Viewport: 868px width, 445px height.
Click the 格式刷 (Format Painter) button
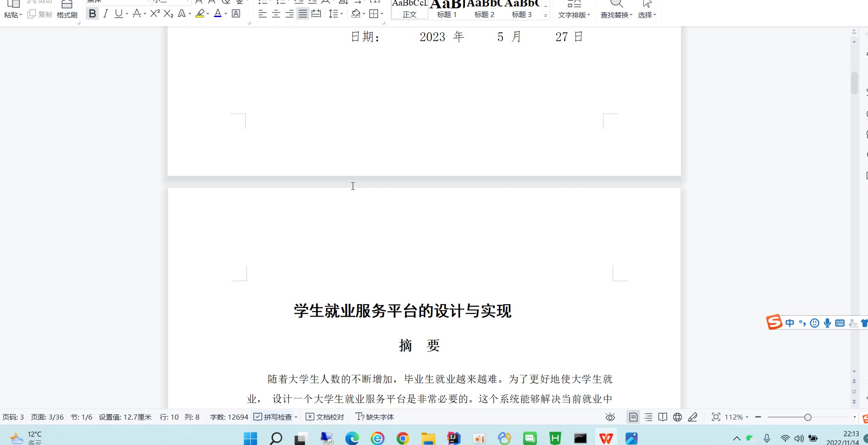[x=67, y=9]
